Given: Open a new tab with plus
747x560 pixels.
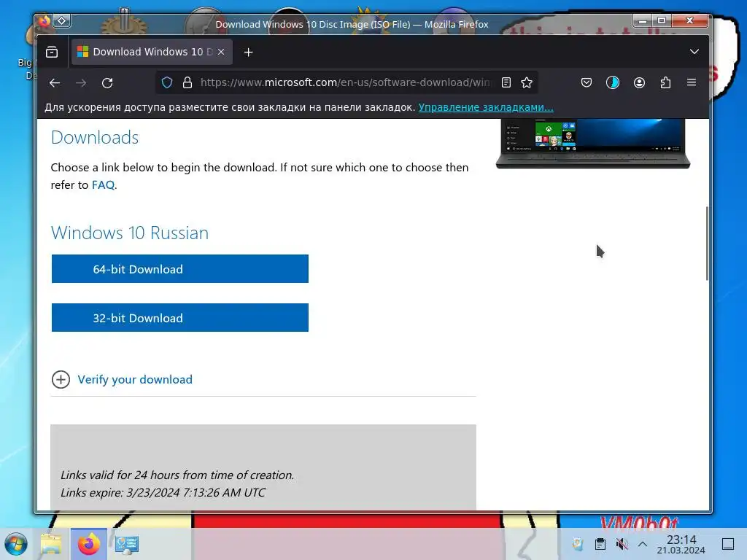Looking at the screenshot, I should [x=248, y=52].
